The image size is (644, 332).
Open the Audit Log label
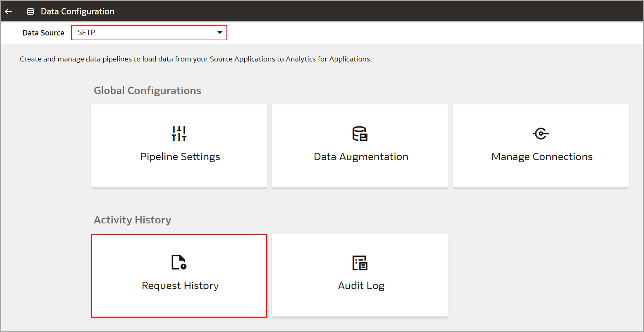click(361, 286)
